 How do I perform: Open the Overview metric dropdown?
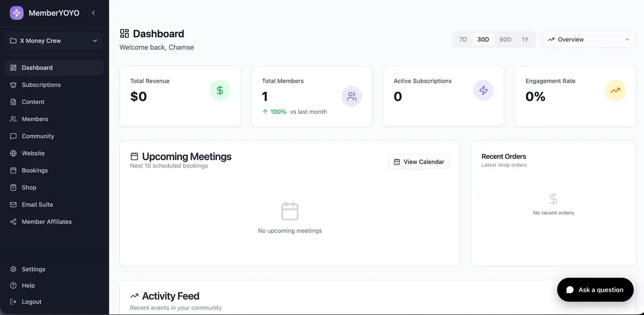[589, 39]
